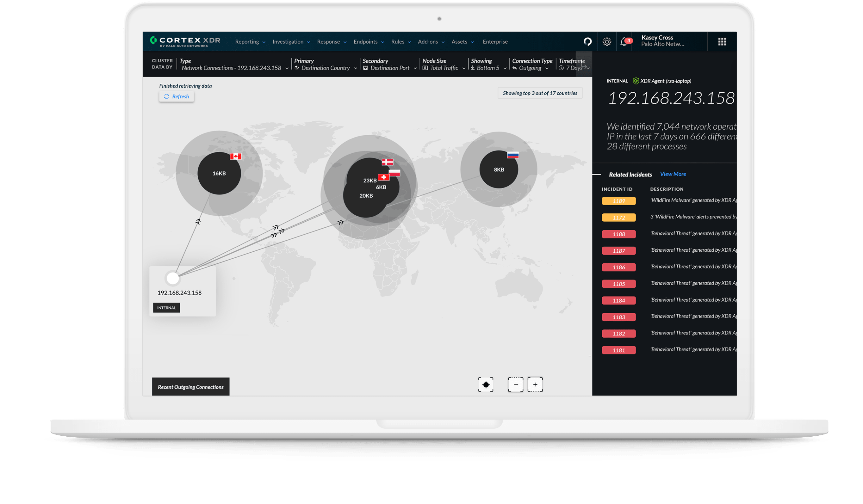
Task: Open the settings gear icon
Action: (607, 41)
